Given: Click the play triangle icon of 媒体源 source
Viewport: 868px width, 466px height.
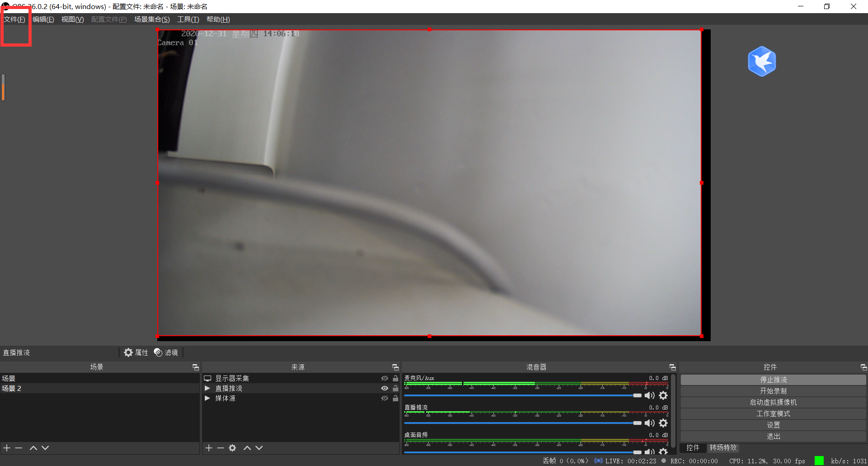Looking at the screenshot, I should [208, 398].
